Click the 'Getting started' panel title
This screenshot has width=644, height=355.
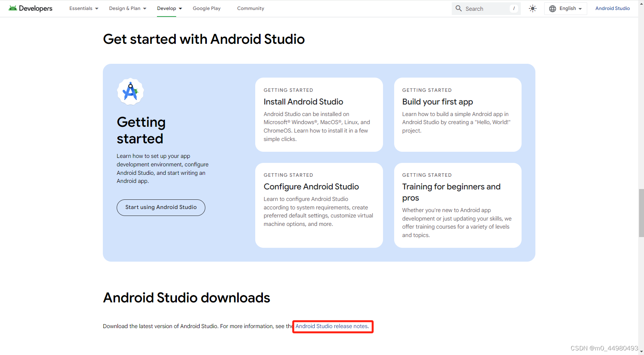pyautogui.click(x=141, y=130)
